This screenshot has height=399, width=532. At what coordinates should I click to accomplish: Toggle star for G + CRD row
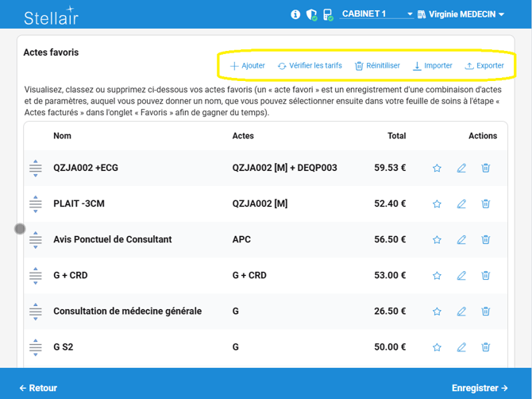(437, 276)
